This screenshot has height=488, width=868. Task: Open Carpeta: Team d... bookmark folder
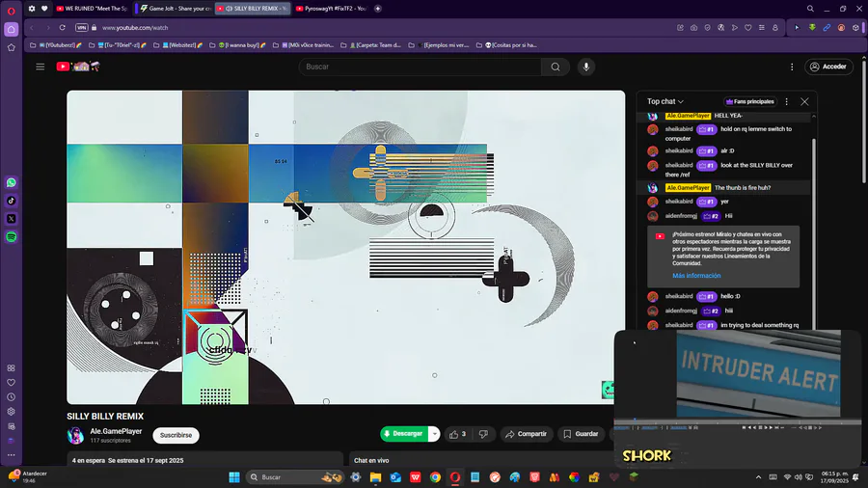click(371, 45)
